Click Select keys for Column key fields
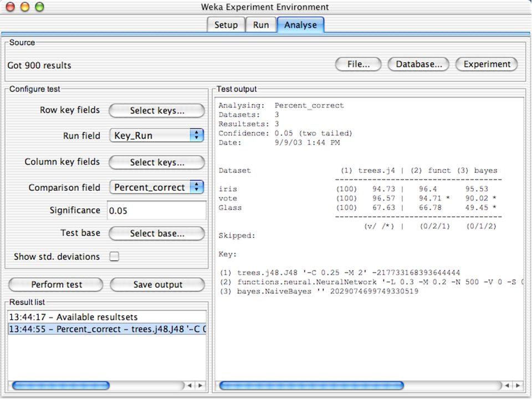The width and height of the screenshot is (532, 399). coord(157,162)
